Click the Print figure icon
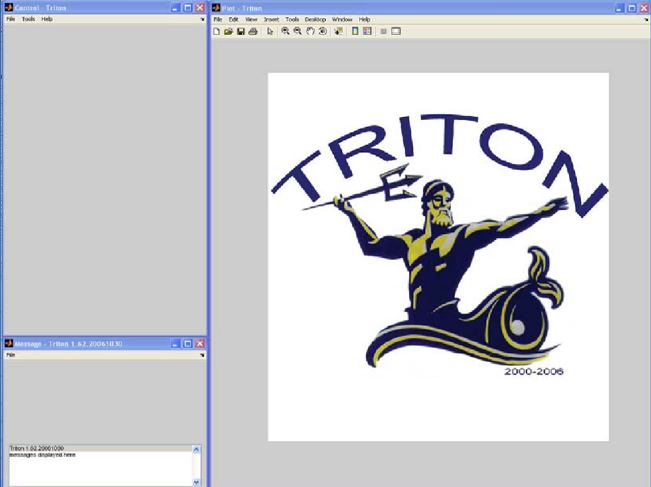 253,31
